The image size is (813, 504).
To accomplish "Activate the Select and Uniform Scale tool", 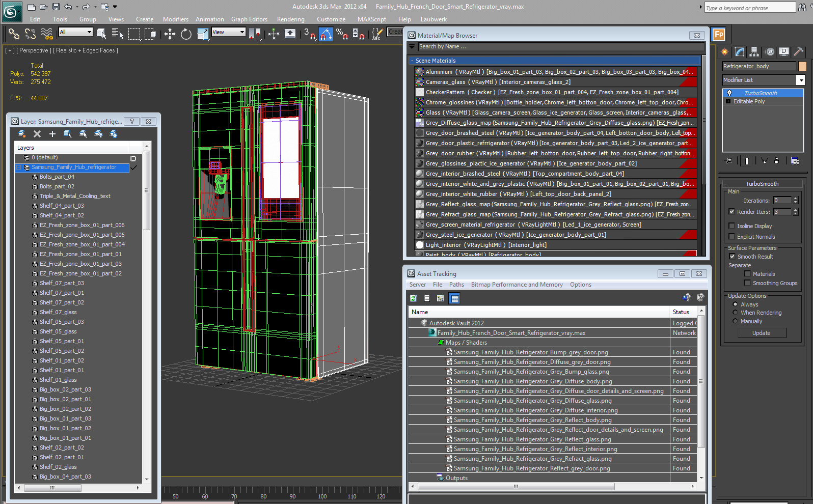I will tap(203, 34).
